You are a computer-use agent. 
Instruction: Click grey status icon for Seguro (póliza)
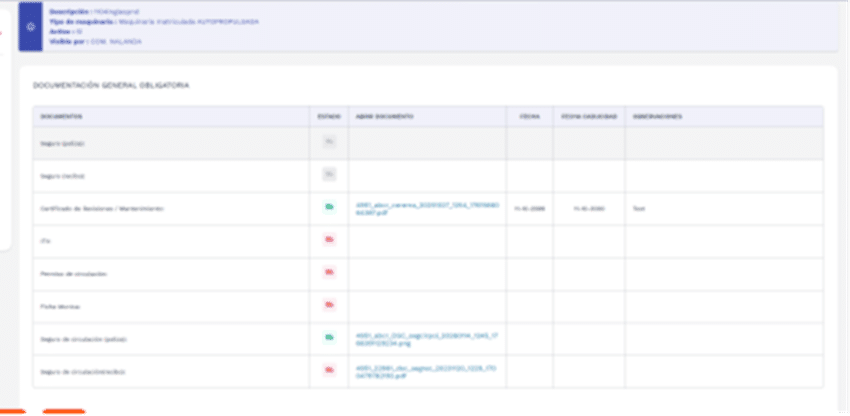(x=328, y=143)
